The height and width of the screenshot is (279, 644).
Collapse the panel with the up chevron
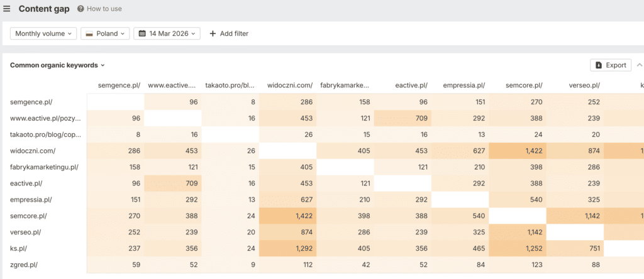point(640,65)
